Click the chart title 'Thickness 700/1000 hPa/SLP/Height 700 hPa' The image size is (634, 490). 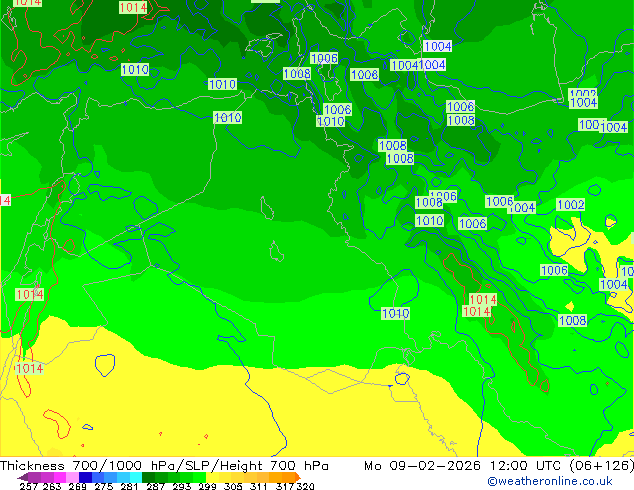pos(164,466)
